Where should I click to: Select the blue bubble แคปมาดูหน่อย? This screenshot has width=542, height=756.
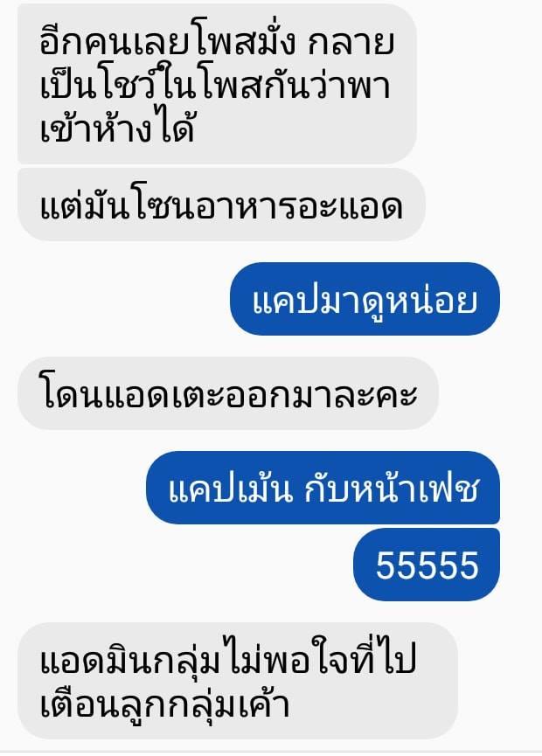point(365,299)
